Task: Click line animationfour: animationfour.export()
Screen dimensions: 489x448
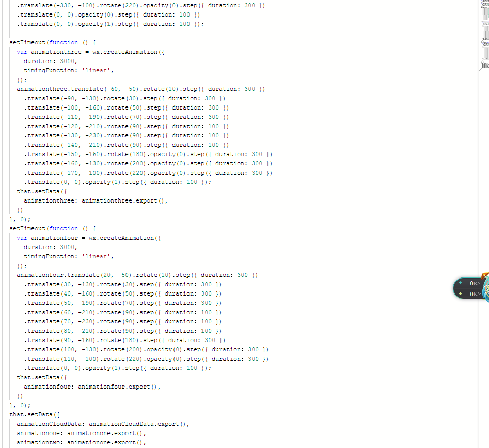Action: click(92, 387)
